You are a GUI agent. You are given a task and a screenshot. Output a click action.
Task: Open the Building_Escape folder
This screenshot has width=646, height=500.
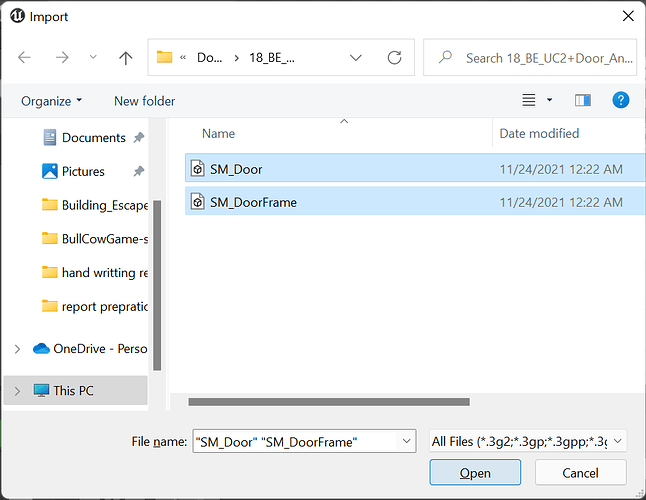click(95, 205)
